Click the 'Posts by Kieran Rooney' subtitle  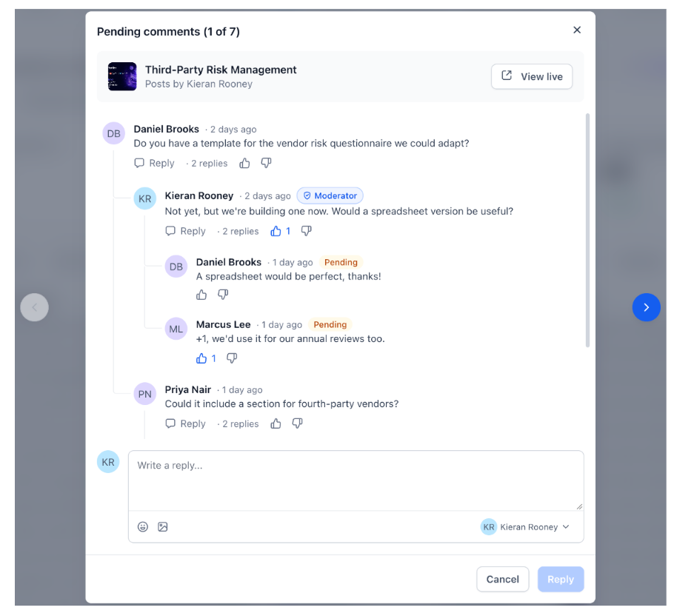(198, 84)
